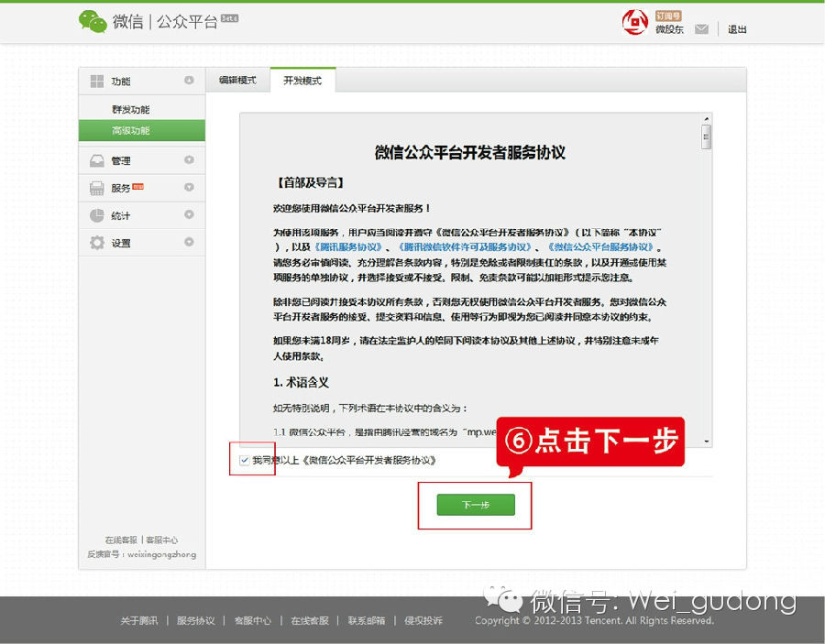
Task: Click the 【首部及导言】 section heading
Action: (x=310, y=183)
